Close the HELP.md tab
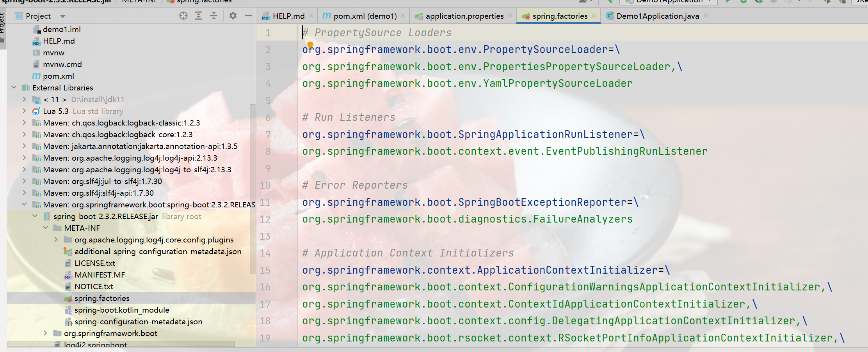The height and width of the screenshot is (352, 868). coord(311,16)
